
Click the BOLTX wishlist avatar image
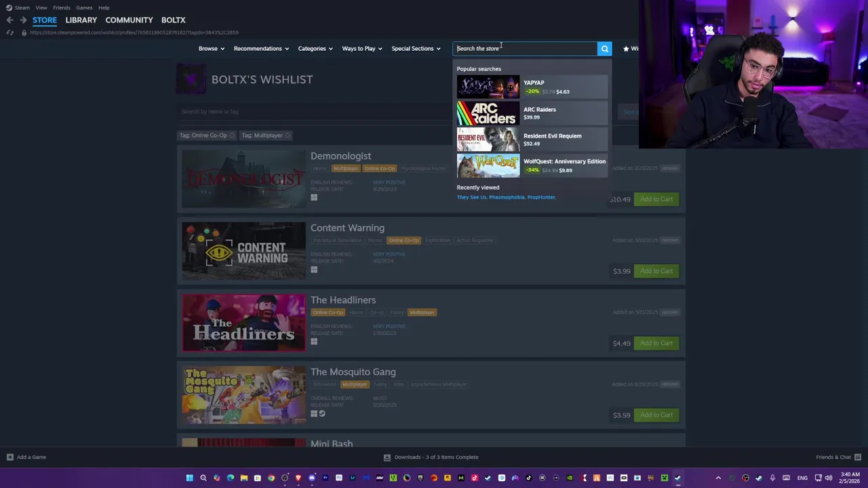(x=191, y=79)
